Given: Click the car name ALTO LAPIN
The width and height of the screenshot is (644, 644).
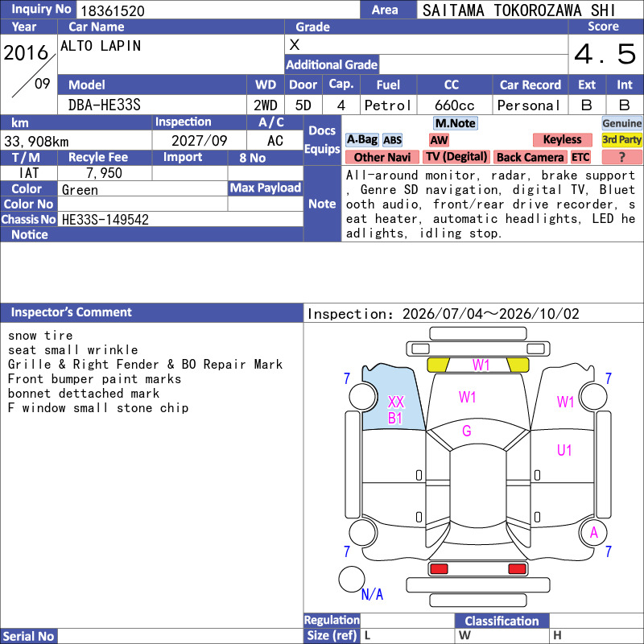Looking at the screenshot, I should pyautogui.click(x=101, y=46).
